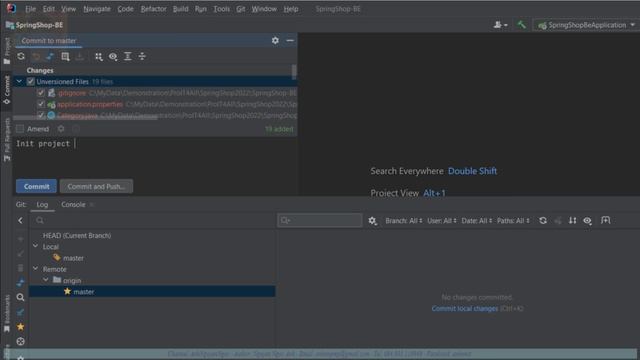Open Pull Requests tool window on left stripe
Screen dimensions: 640x360
point(7,140)
